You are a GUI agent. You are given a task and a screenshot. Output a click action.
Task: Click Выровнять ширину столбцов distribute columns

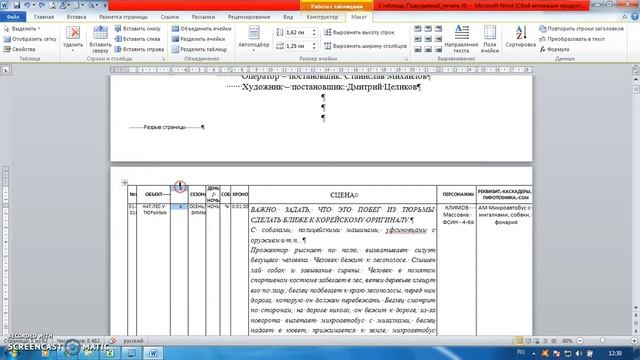coord(366,46)
